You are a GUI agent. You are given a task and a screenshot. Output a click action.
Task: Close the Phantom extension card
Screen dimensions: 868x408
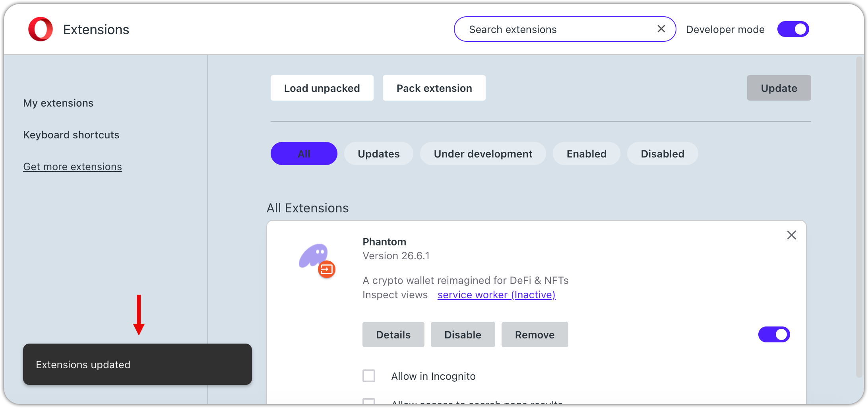coord(791,235)
